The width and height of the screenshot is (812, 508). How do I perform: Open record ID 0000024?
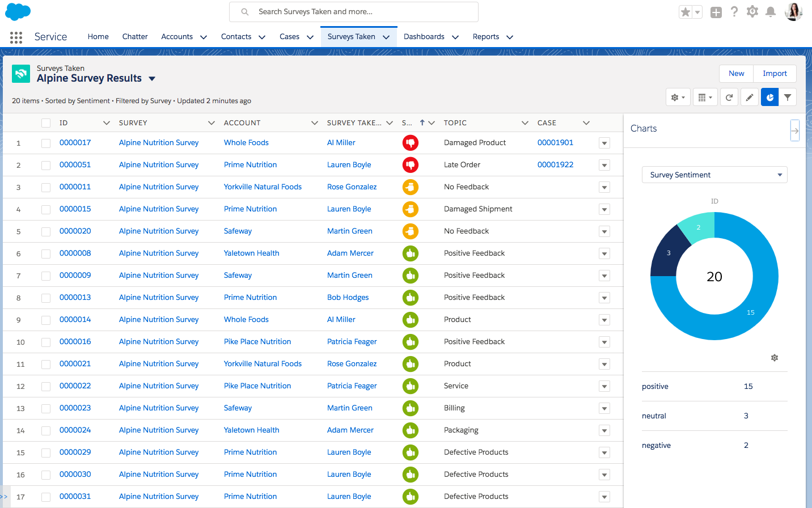point(75,430)
